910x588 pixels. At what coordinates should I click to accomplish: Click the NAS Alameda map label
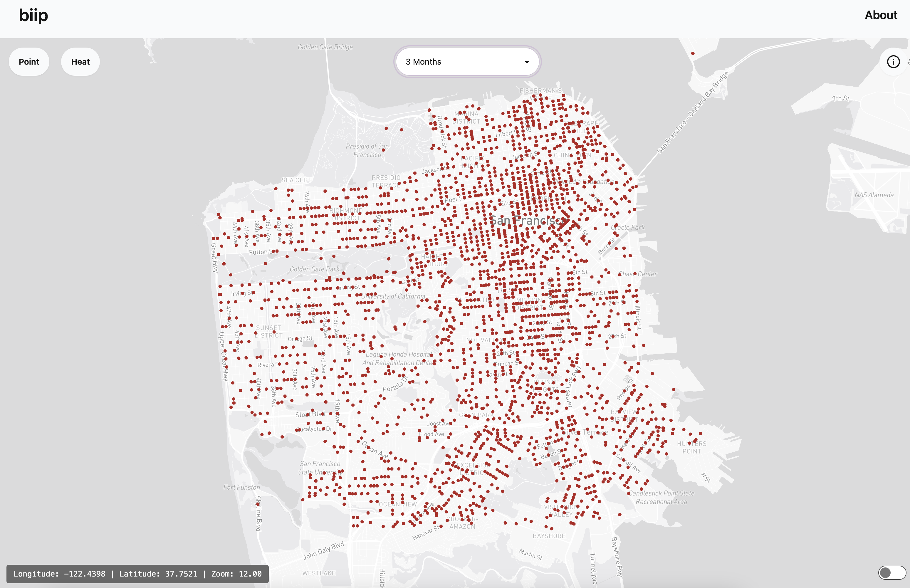[874, 195]
